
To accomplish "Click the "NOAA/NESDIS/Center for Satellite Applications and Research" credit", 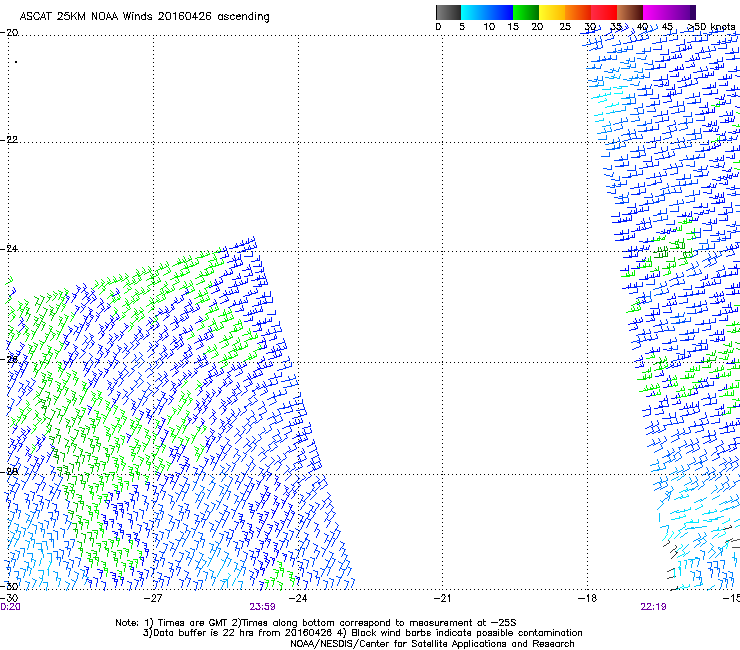I will 432,644.
